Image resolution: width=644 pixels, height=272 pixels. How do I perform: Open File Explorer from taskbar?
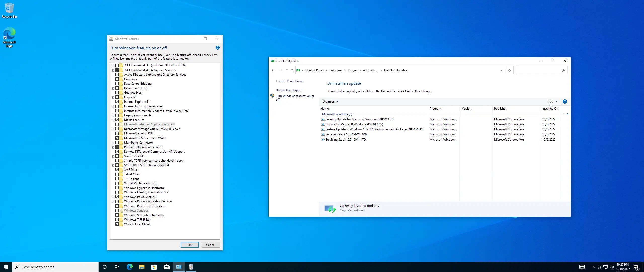pyautogui.click(x=142, y=267)
